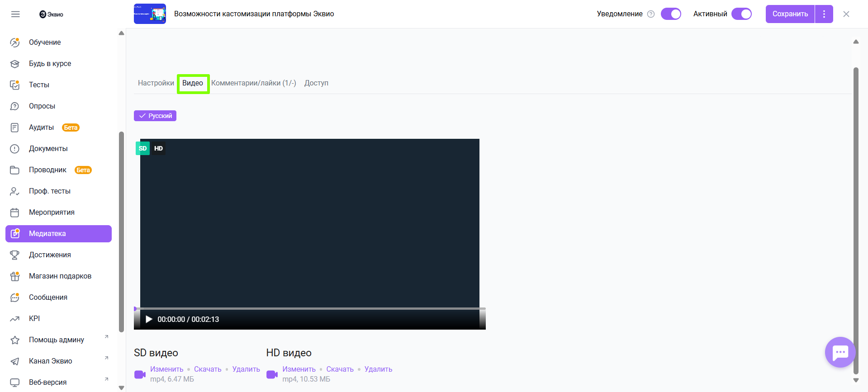This screenshot has width=868, height=392.
Task: Open the three-dot menu beside Сохранить
Action: point(824,14)
